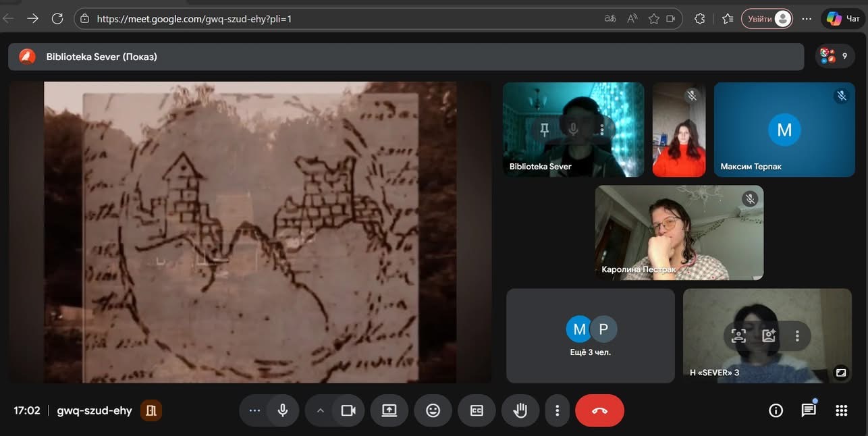Image resolution: width=868 pixels, height=436 pixels.
Task: Expand the audio and video settings chevron
Action: [x=321, y=410]
